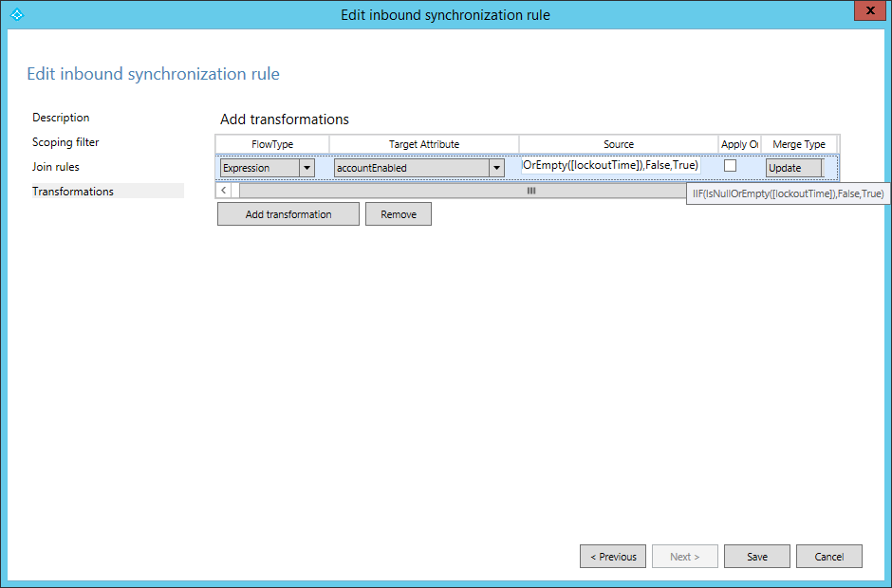Viewport: 892px width, 588px height.
Task: Save the synchronization rule
Action: click(x=757, y=557)
